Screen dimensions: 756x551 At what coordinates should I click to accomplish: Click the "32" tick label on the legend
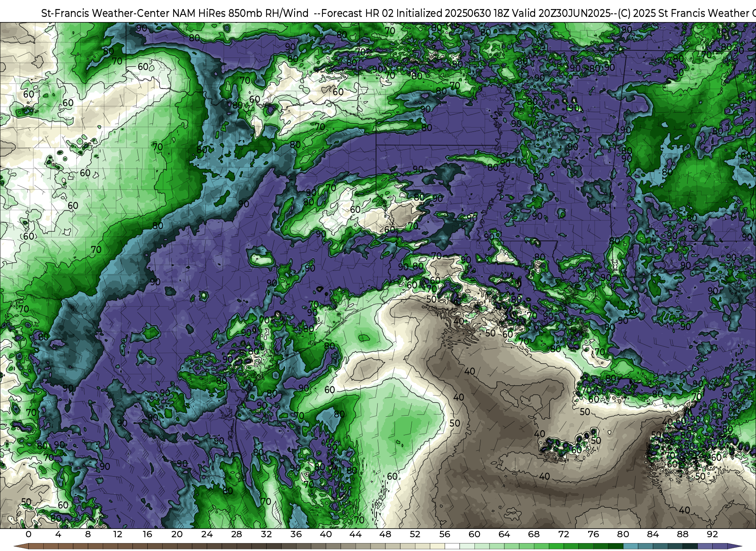pyautogui.click(x=266, y=534)
